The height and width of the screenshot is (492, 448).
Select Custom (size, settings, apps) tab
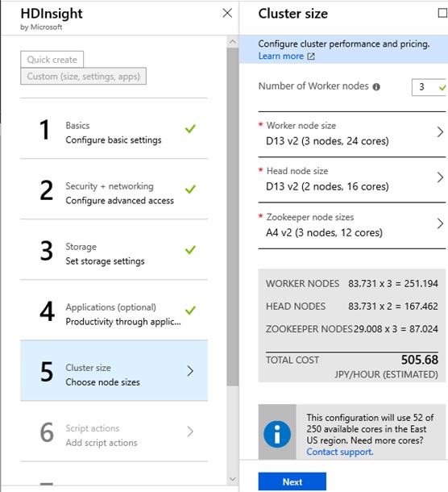pyautogui.click(x=83, y=77)
